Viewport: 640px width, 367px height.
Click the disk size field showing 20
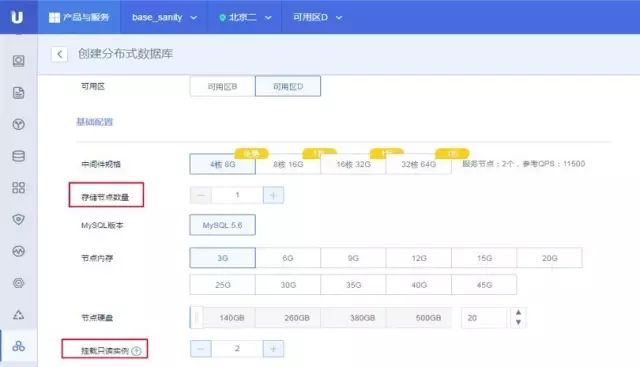(x=484, y=318)
